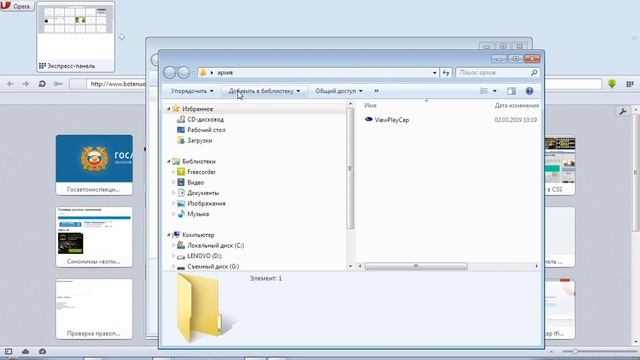Click the Поиск: архив search field

click(493, 73)
